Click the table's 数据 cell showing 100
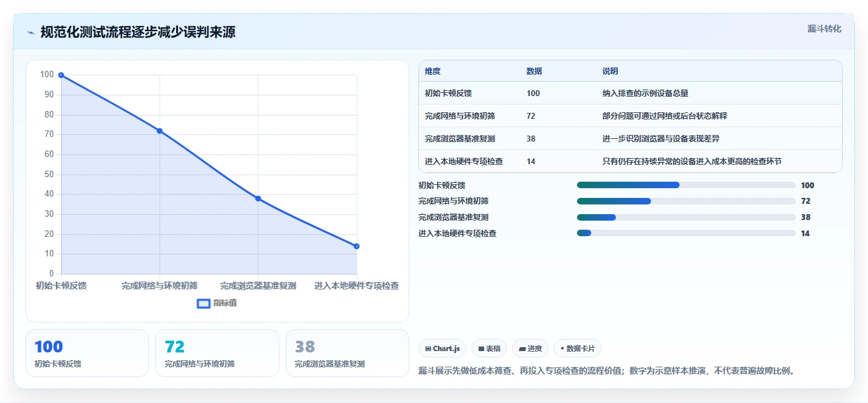Viewport: 868px width, 403px height. pos(533,93)
